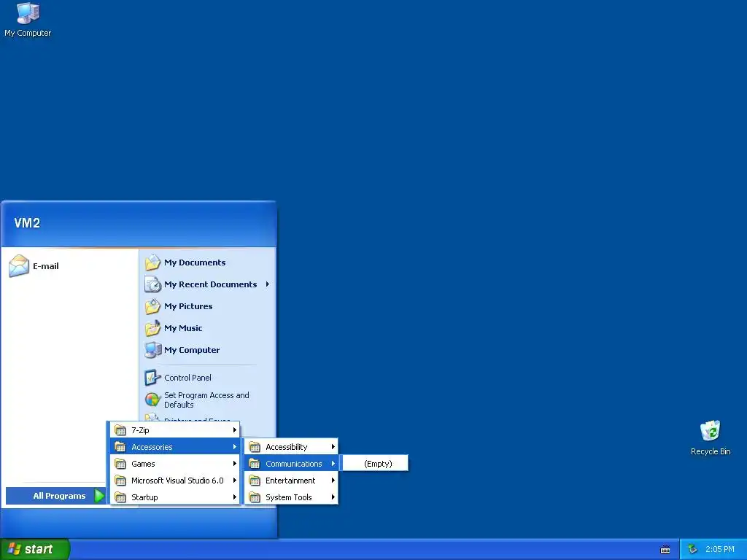Click the E-mail envelope icon
Image resolution: width=747 pixels, height=560 pixels.
(x=18, y=265)
